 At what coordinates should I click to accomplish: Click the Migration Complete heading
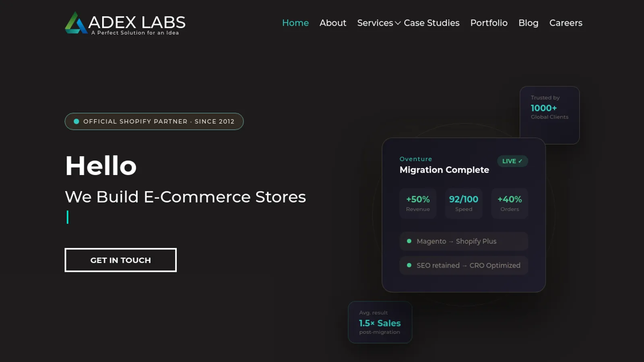click(x=444, y=170)
